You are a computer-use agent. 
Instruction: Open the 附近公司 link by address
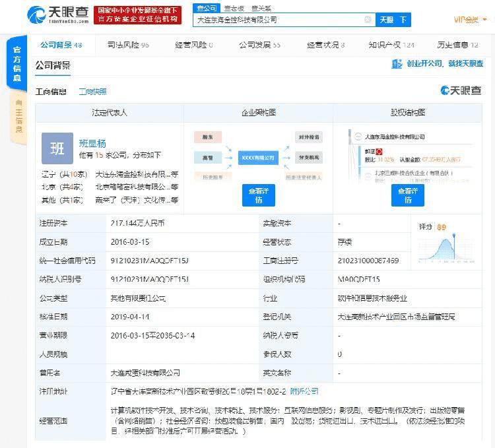click(x=304, y=391)
